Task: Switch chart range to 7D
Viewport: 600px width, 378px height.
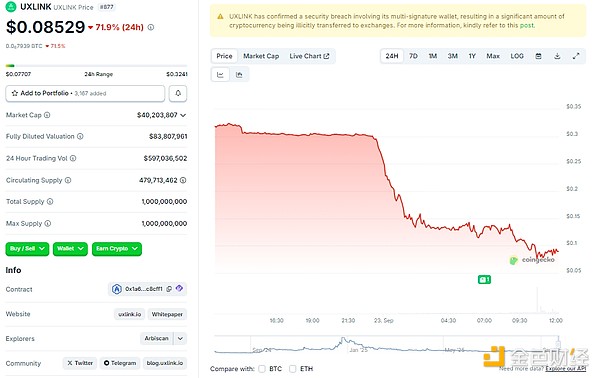Action: (x=413, y=56)
